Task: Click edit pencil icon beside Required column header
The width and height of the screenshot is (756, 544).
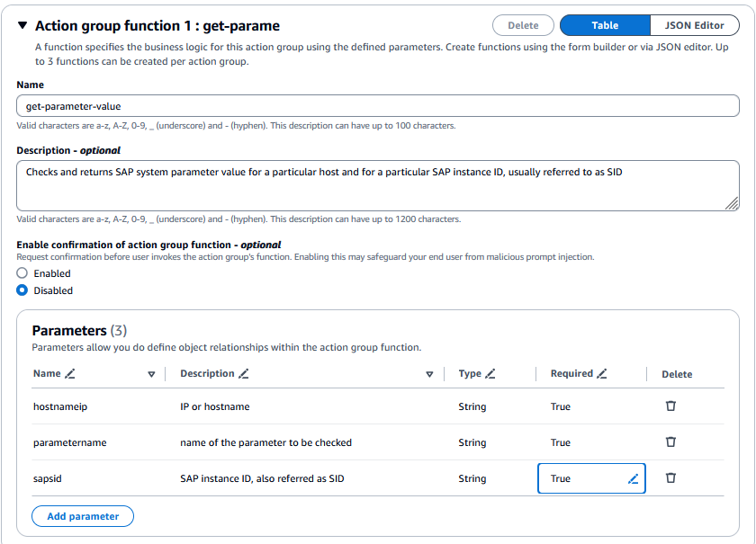Action: pos(602,374)
